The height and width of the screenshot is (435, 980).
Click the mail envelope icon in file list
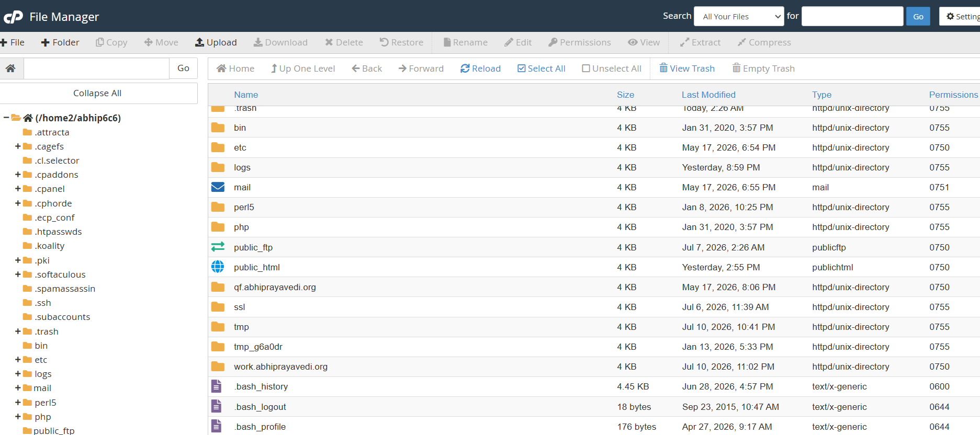point(218,187)
